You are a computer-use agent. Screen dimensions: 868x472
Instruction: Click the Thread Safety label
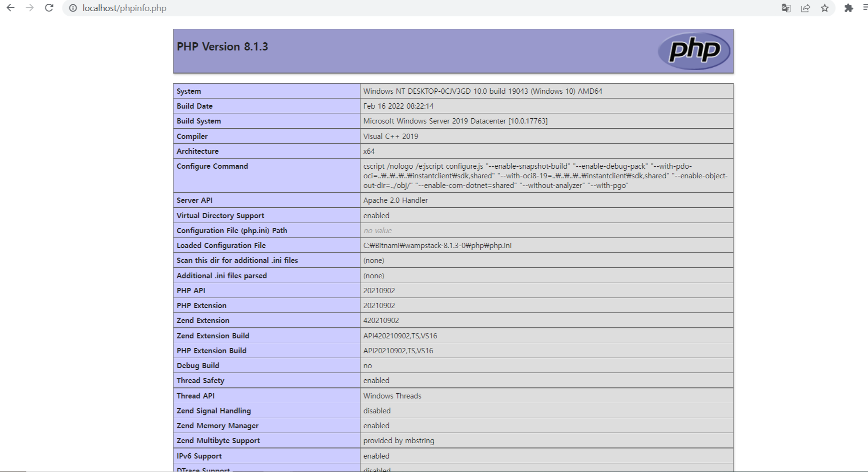point(200,381)
